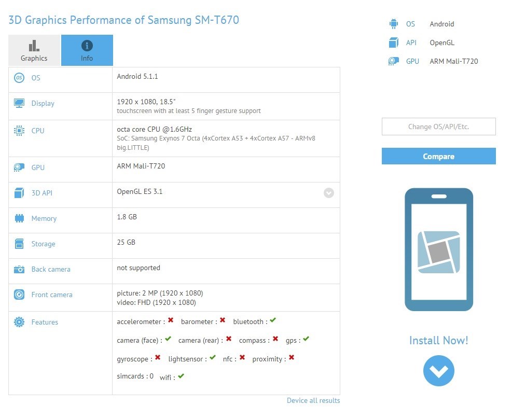Click the Back camera row label
This screenshot has height=420, width=512.
[x=51, y=270]
